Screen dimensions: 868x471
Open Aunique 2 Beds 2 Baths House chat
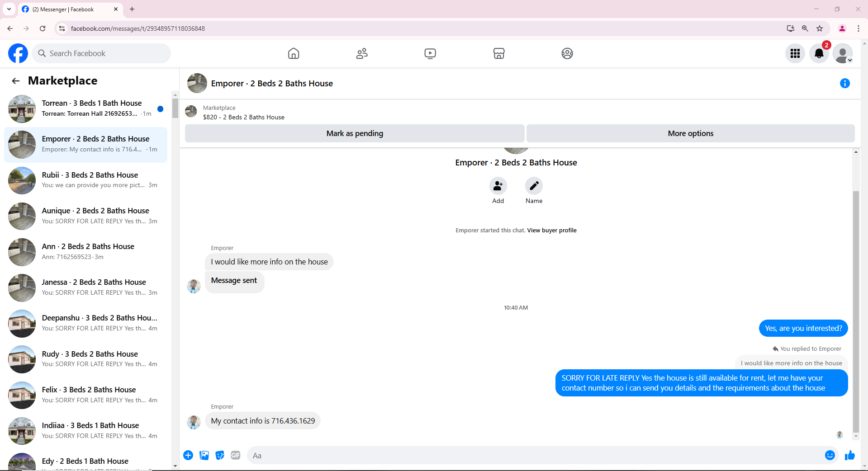click(x=86, y=216)
